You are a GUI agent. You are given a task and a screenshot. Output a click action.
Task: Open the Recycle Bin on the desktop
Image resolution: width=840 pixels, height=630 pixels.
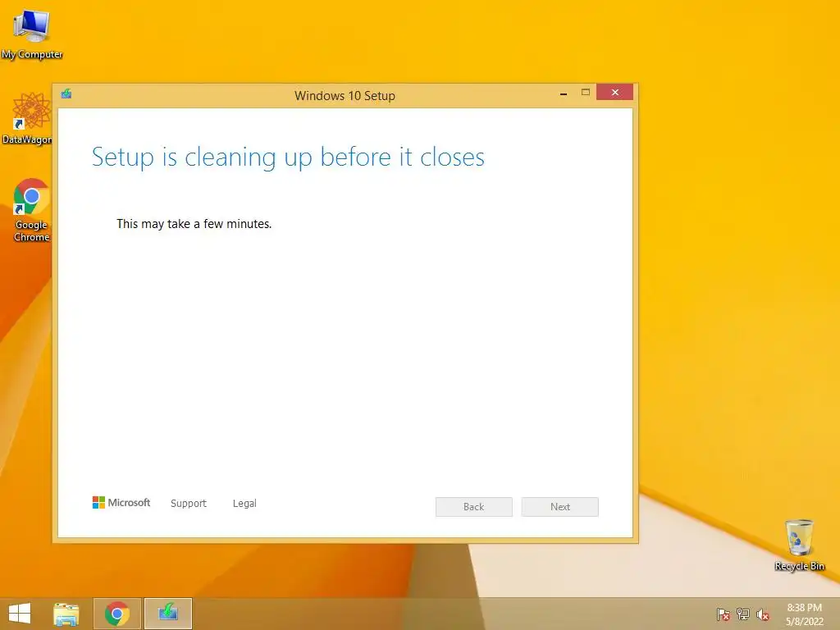coord(799,545)
